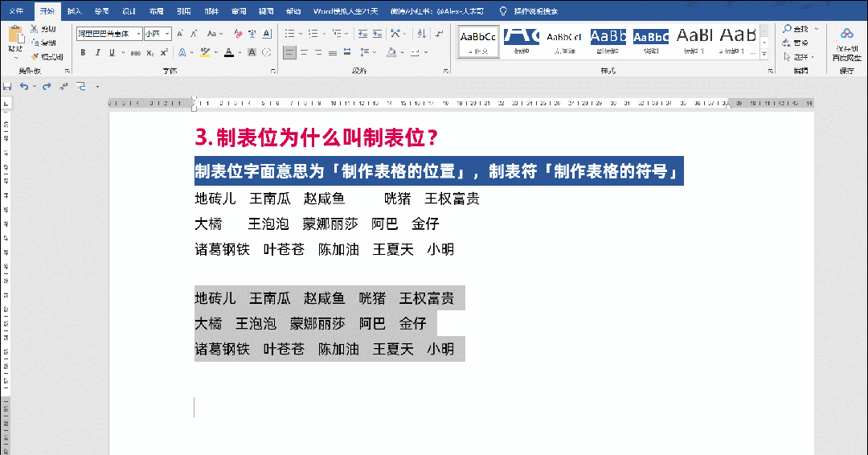Toggle align left button
The image size is (868, 455).
pos(289,53)
